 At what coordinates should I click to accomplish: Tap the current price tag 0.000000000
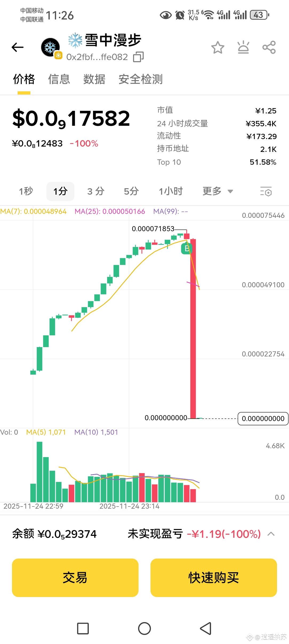coord(263,418)
